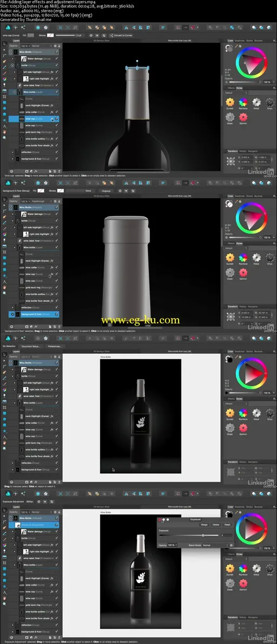The image size is (277, 644).
Task: Collapse bottle (Group) in Convert to Curves frame
Action: (12, 65)
